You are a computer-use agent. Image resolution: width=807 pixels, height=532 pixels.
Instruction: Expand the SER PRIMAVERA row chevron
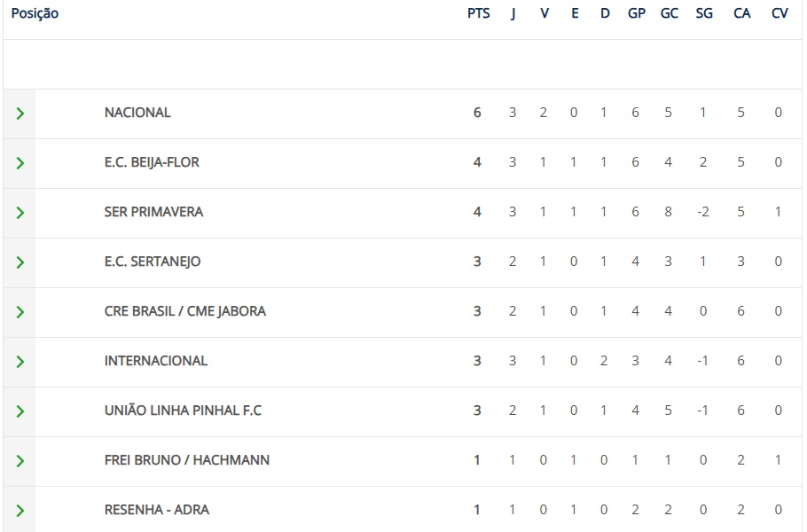pyautogui.click(x=20, y=213)
